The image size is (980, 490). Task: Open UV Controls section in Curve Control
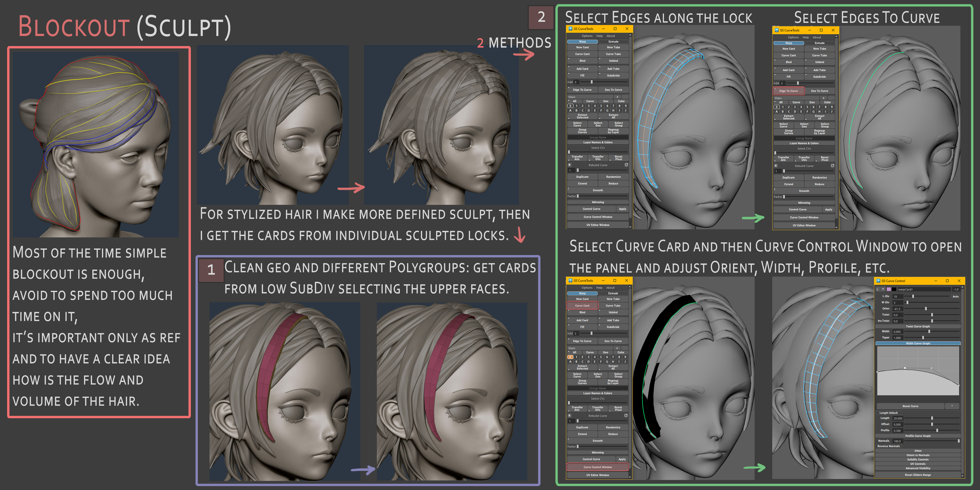(x=918, y=464)
